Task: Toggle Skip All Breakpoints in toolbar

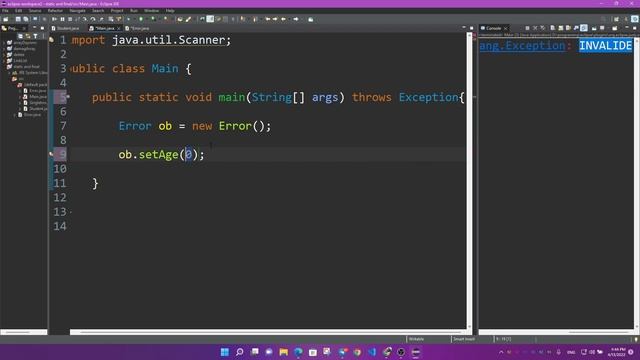Action: [x=44, y=19]
